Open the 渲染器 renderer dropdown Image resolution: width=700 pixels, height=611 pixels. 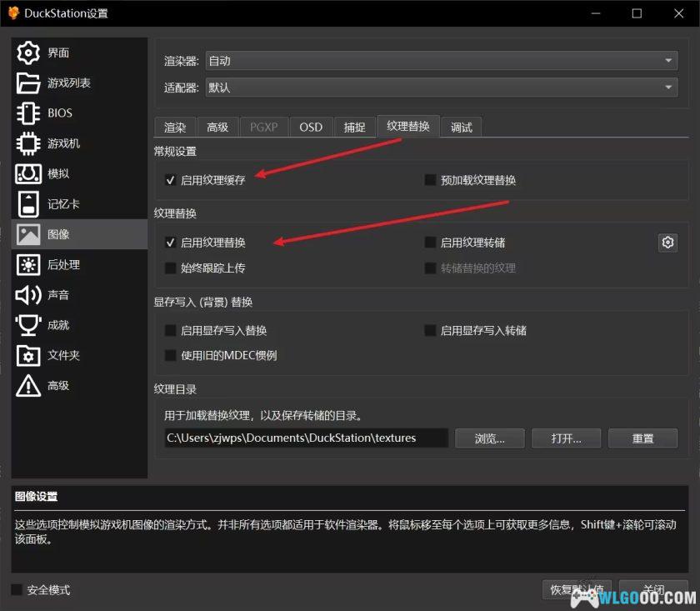pos(442,60)
